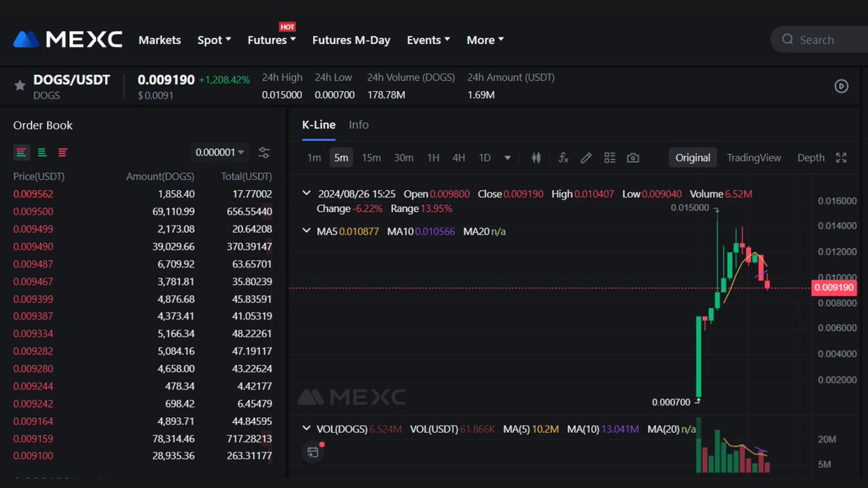Switch chart to TradingView mode

(754, 158)
